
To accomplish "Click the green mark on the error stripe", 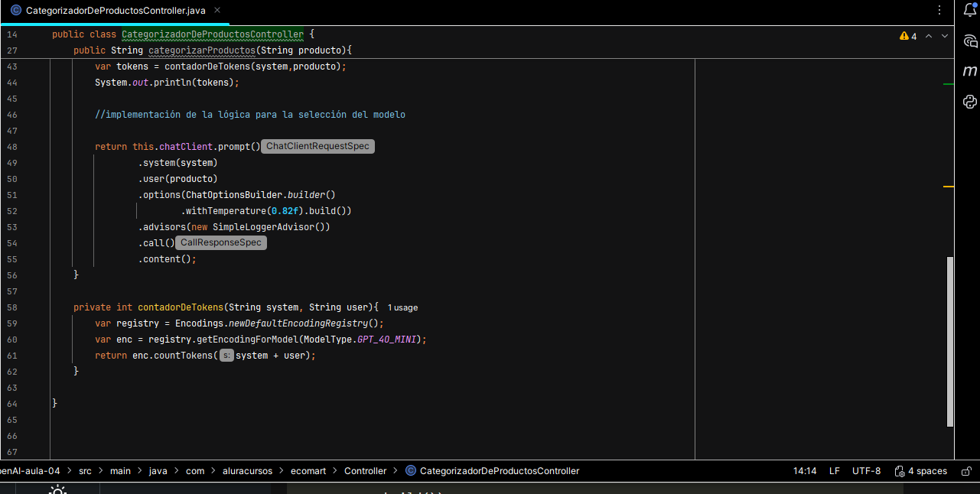I will [x=949, y=84].
